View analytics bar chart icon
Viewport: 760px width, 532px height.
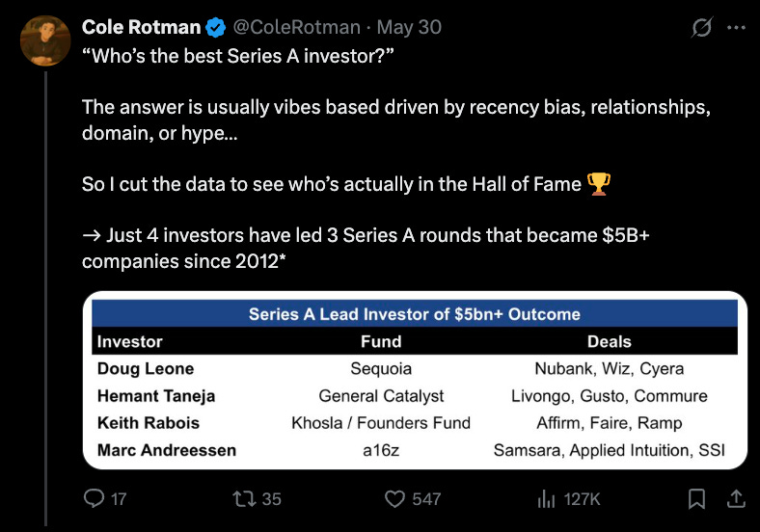point(546,498)
